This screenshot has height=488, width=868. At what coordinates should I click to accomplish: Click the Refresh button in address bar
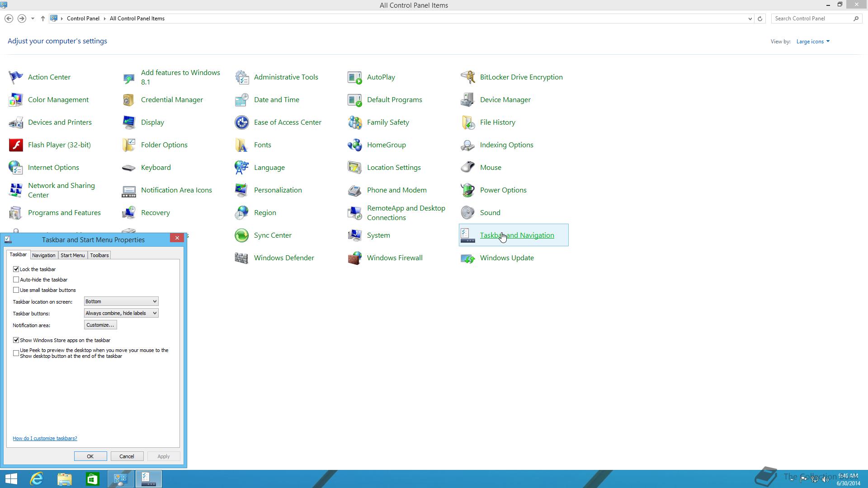coord(760,19)
